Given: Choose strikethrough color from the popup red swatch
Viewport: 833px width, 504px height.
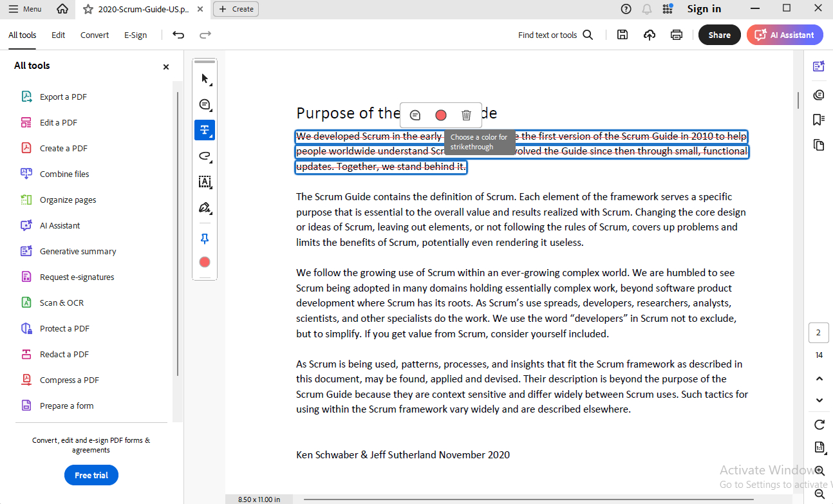Looking at the screenshot, I should tap(441, 115).
